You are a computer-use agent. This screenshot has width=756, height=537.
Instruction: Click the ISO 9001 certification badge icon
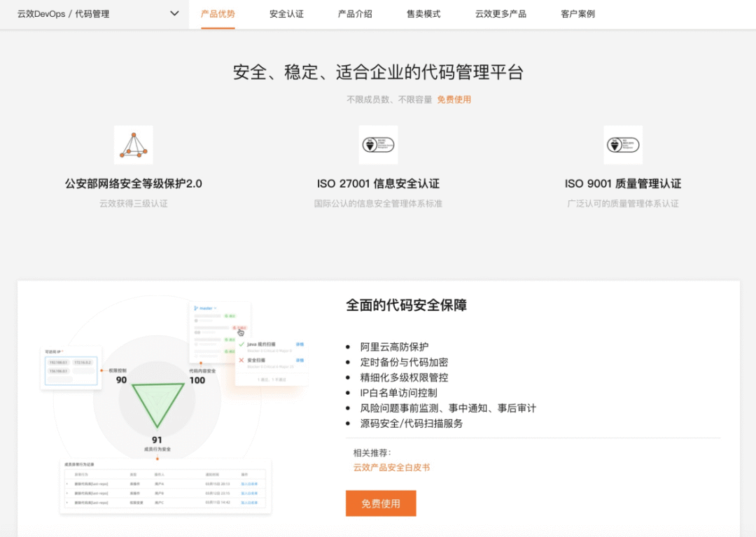[x=623, y=145]
